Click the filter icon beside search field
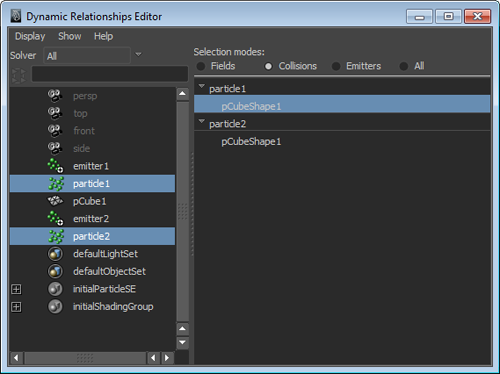 tap(19, 75)
